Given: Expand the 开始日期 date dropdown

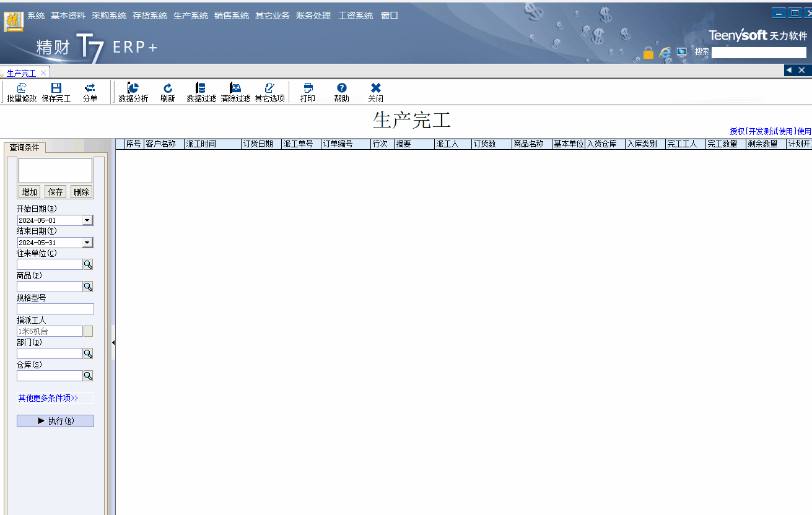Looking at the screenshot, I should (x=87, y=220).
